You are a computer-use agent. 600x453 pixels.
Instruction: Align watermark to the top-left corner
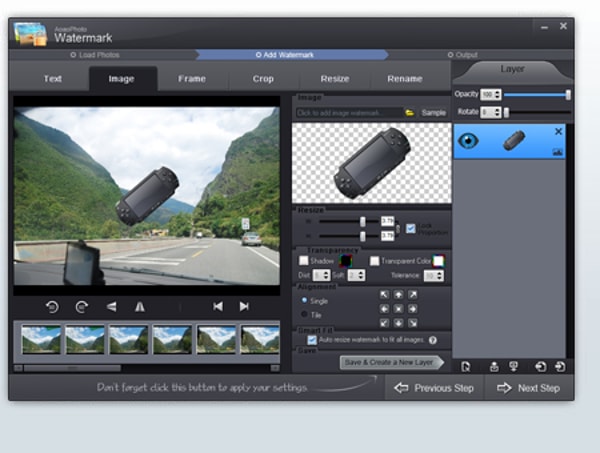point(384,295)
